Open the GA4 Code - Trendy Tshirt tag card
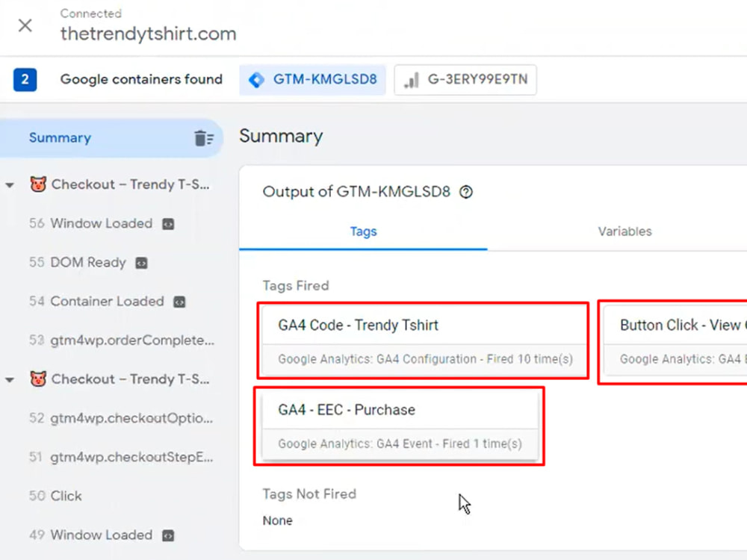 tap(424, 341)
